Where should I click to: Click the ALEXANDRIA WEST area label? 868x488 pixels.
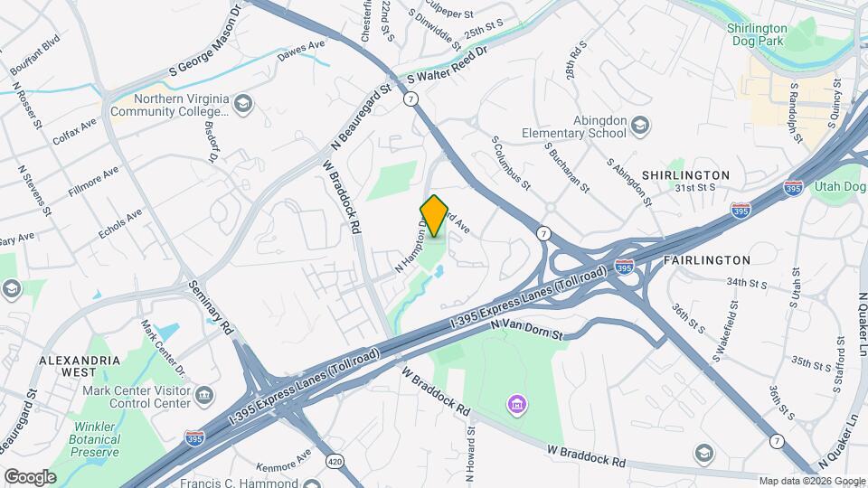pyautogui.click(x=80, y=366)
